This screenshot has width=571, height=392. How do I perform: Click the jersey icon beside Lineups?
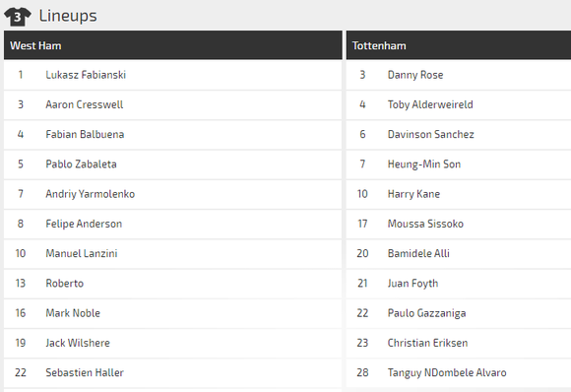(x=18, y=17)
